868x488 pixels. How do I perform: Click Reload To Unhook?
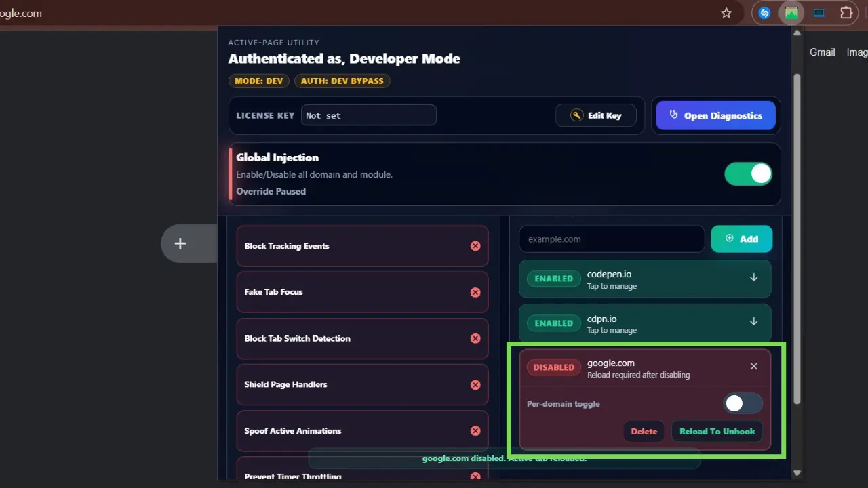tap(717, 431)
